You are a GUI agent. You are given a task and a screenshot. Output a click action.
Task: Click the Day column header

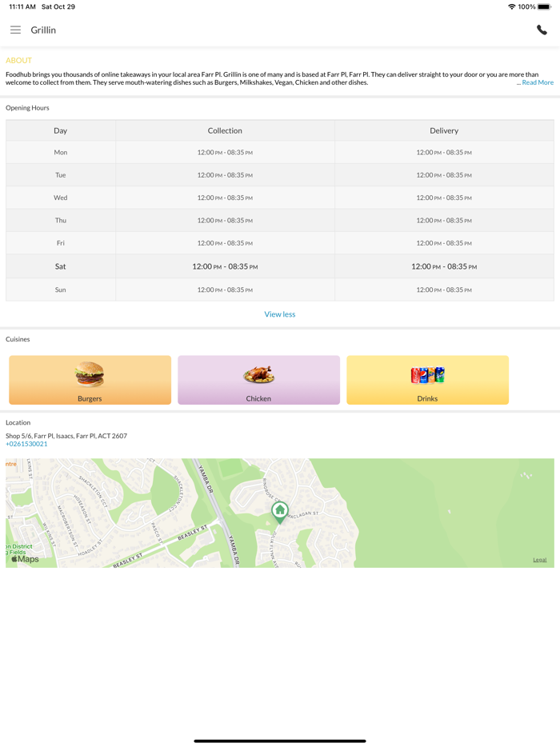(x=61, y=130)
